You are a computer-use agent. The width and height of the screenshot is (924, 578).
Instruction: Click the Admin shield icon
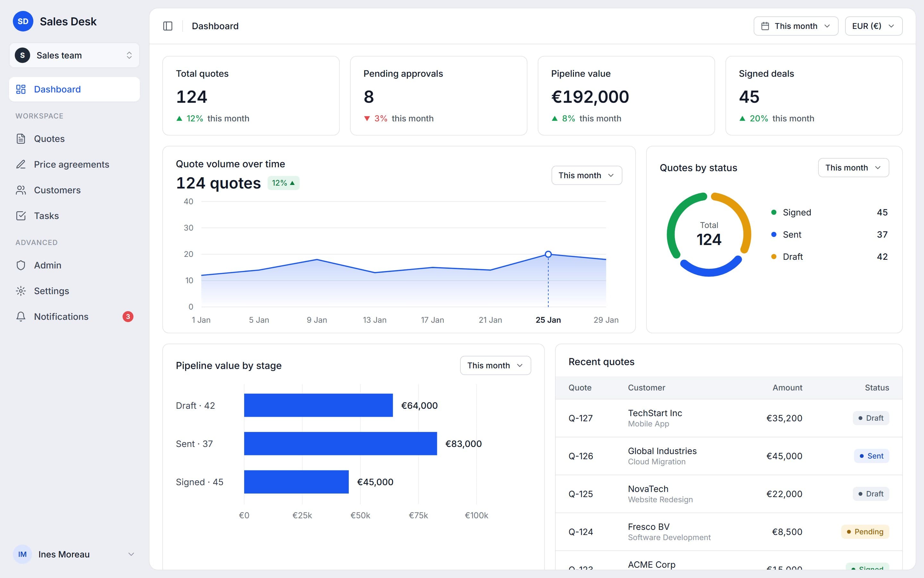pyautogui.click(x=21, y=265)
